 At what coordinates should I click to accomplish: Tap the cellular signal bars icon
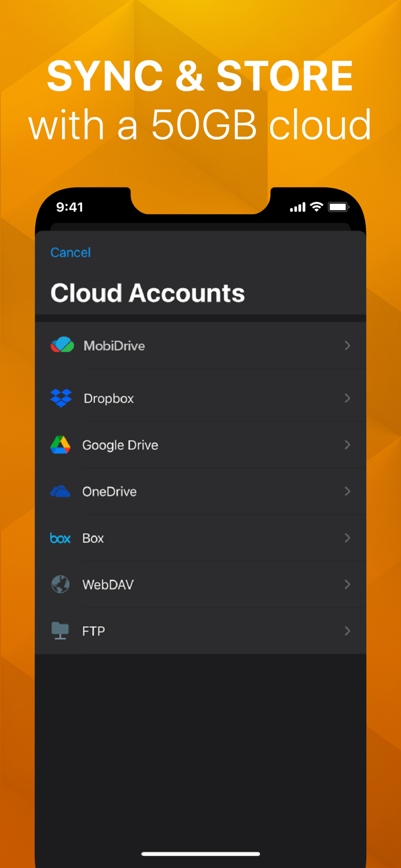[297, 207]
